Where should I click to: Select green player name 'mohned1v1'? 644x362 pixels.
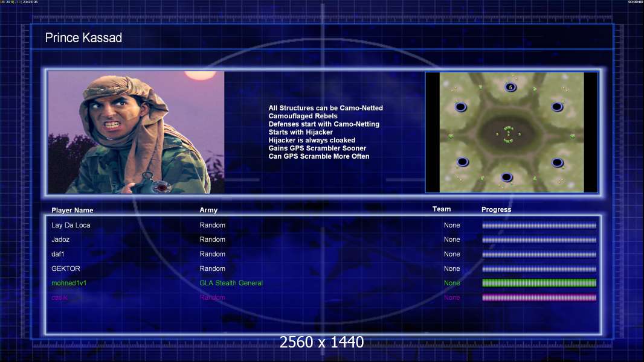tap(69, 283)
